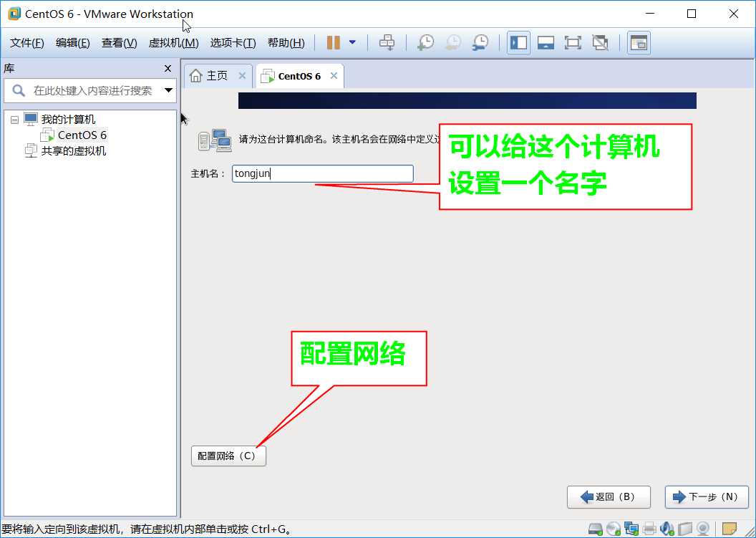Screen dimensions: 756x538
Task: Select 我的计算机 in the library
Action: pyautogui.click(x=68, y=119)
